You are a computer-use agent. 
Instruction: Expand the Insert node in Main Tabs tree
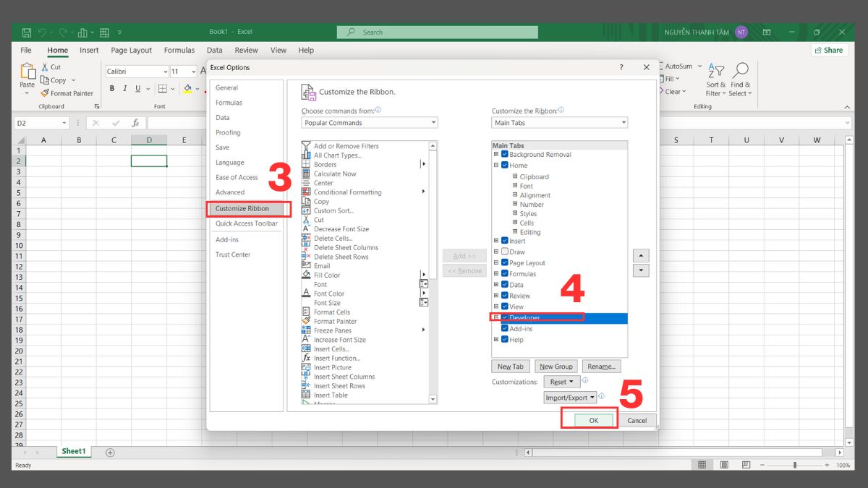coord(495,241)
